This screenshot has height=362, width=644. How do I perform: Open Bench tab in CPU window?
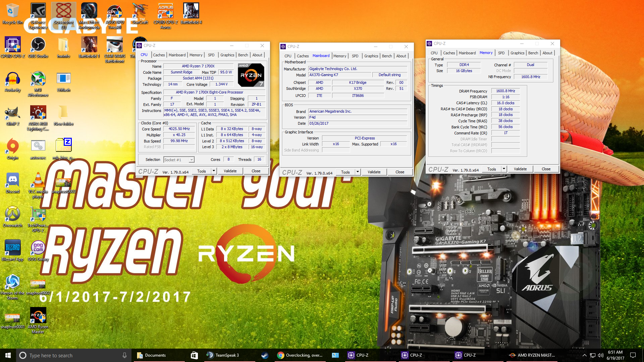point(243,55)
